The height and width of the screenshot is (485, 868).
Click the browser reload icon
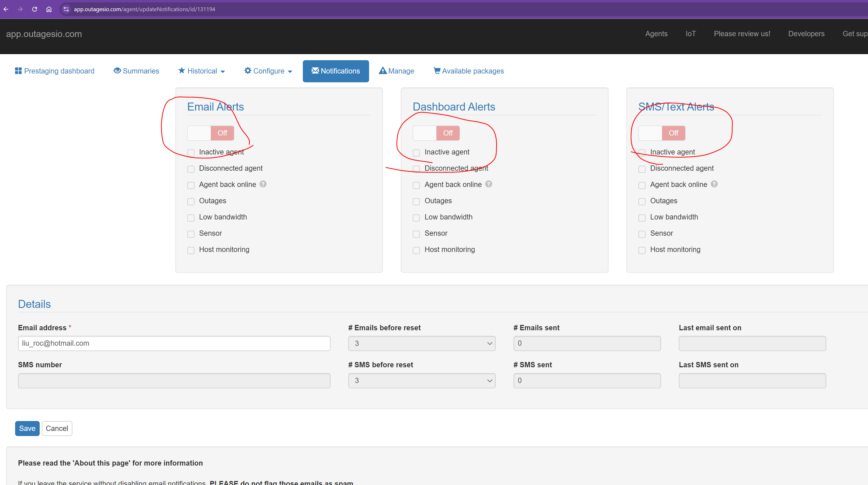34,9
